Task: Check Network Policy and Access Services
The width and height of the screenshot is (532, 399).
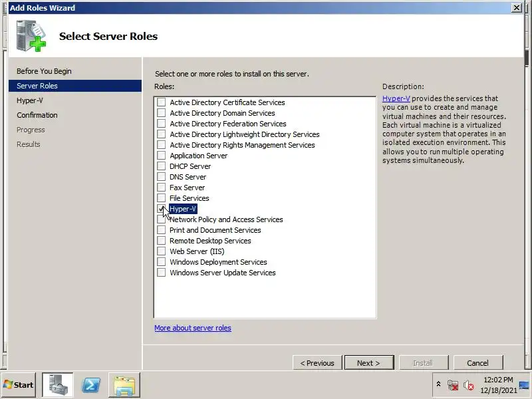Action: pyautogui.click(x=161, y=219)
